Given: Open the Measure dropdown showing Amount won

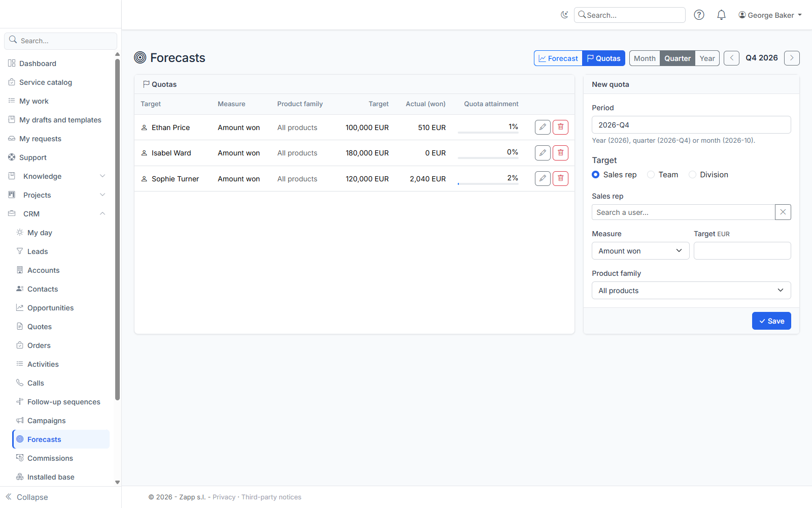Looking at the screenshot, I should 640,251.
